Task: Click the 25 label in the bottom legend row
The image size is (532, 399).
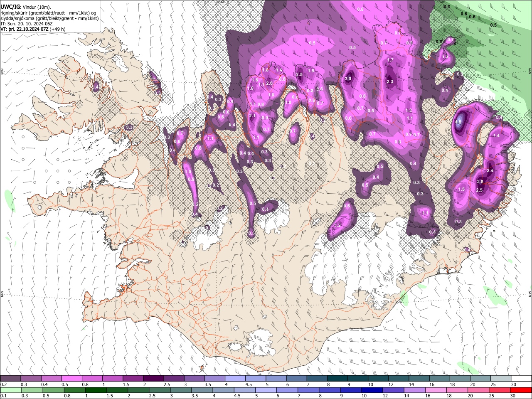Action: (492, 396)
